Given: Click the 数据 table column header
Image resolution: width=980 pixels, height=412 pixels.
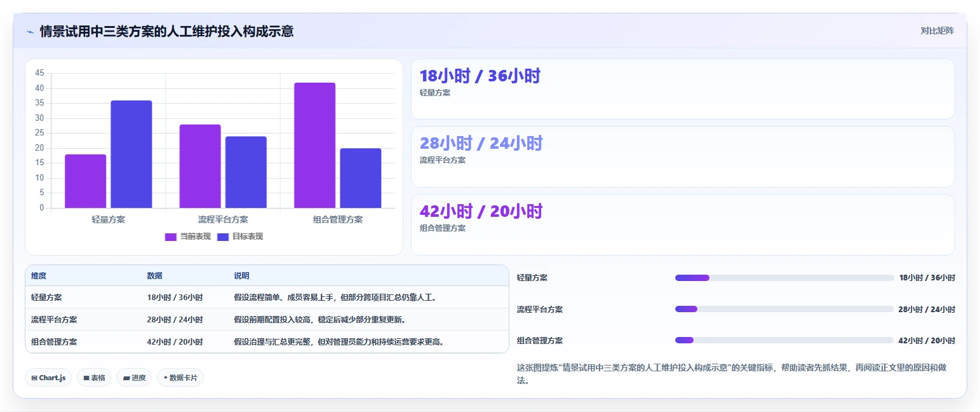Looking at the screenshot, I should (154, 276).
